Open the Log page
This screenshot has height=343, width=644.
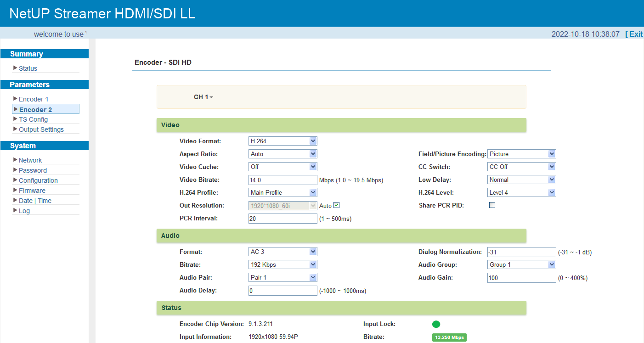click(x=24, y=211)
